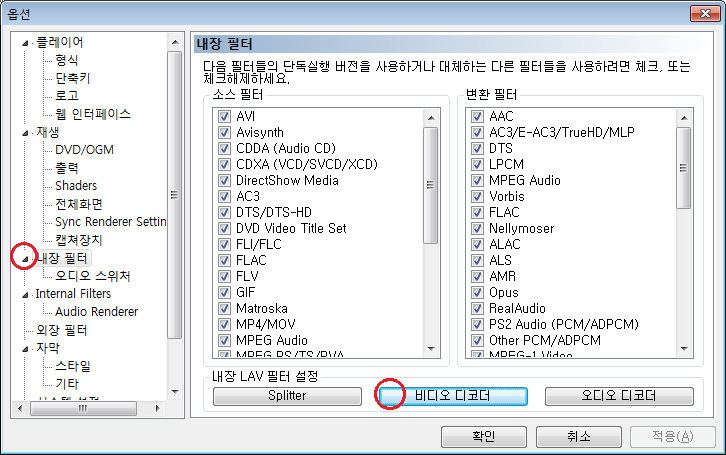Screen dimensions: 726x455
Task: Click options tree scroll-up arrow
Action: click(175, 42)
